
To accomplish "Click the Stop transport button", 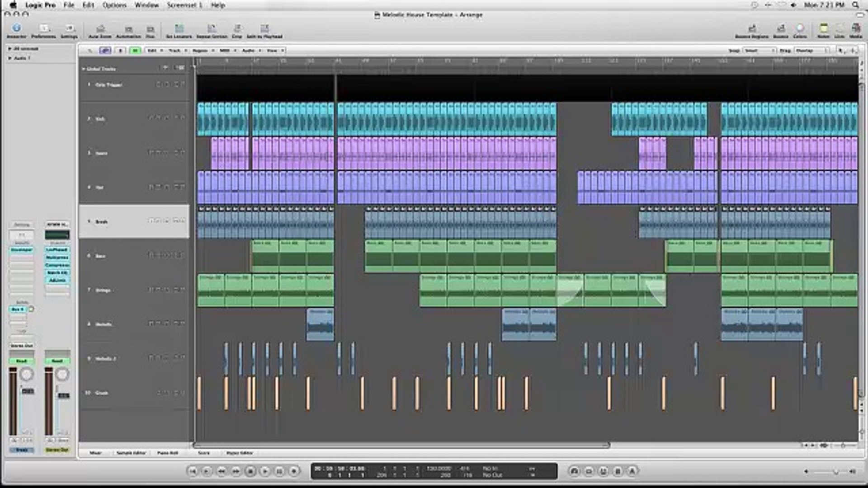I will [x=250, y=471].
